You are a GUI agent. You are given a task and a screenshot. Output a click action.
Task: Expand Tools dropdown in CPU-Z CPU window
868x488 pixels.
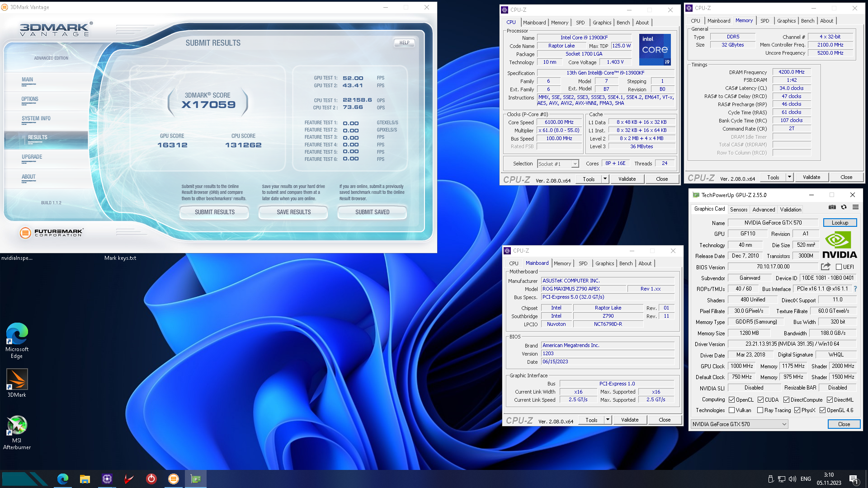point(605,179)
